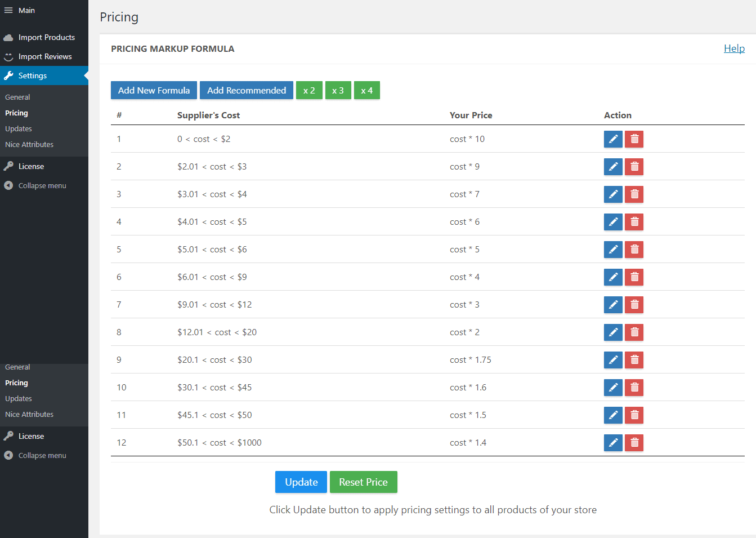Delete formula row 7 (cost * 3)

pyautogui.click(x=634, y=305)
